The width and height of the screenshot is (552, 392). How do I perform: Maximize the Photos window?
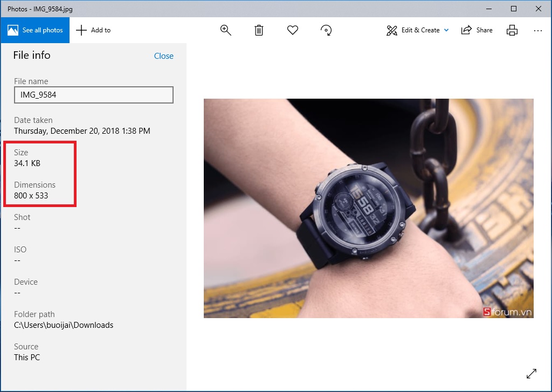(514, 9)
